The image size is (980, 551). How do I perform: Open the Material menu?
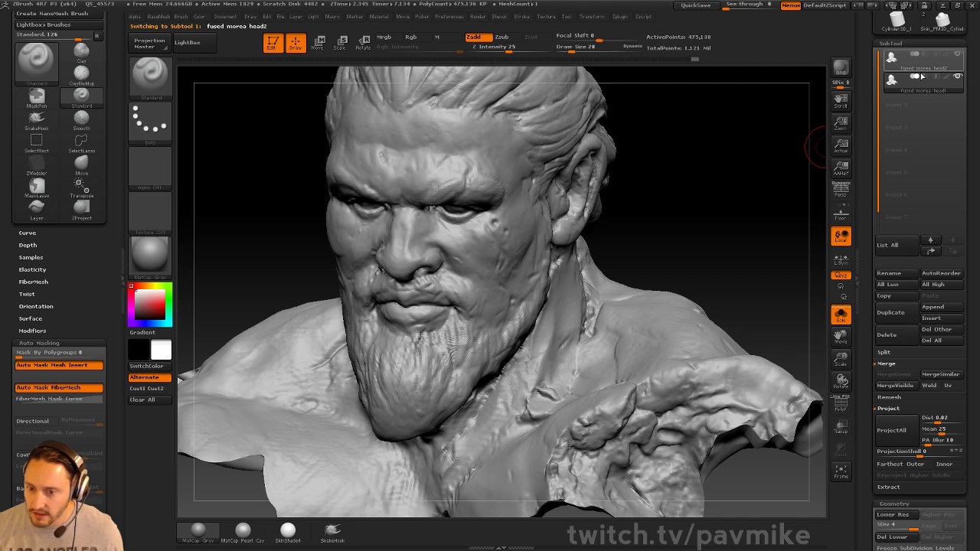click(x=379, y=16)
